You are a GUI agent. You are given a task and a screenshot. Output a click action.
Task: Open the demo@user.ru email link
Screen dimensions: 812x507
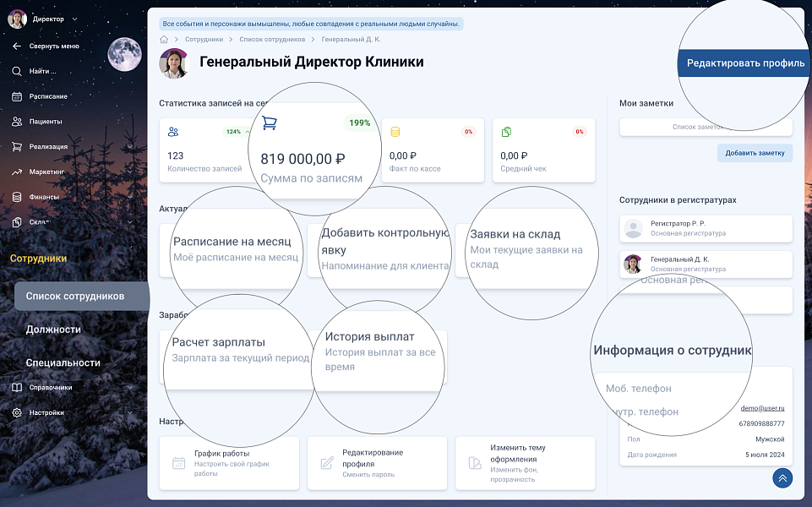tap(761, 407)
